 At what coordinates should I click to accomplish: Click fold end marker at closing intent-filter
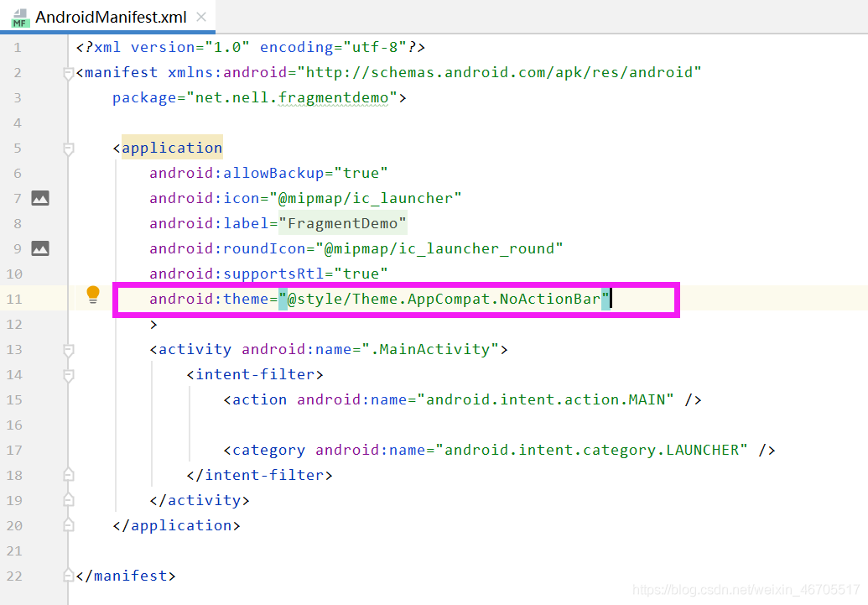coord(69,475)
